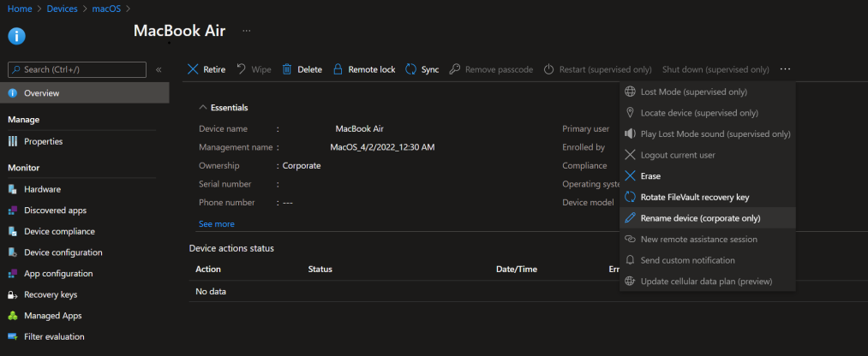Click the Properties bars icon
The image size is (868, 356).
click(13, 141)
